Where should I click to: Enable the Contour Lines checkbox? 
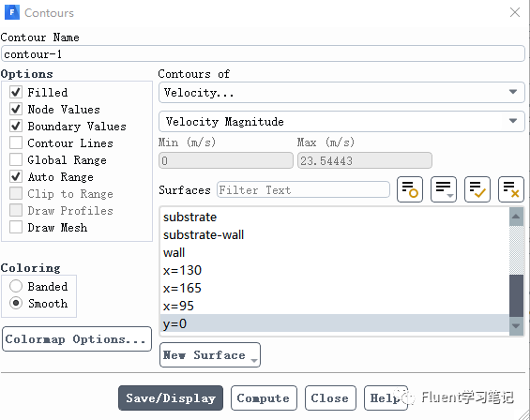tap(16, 142)
